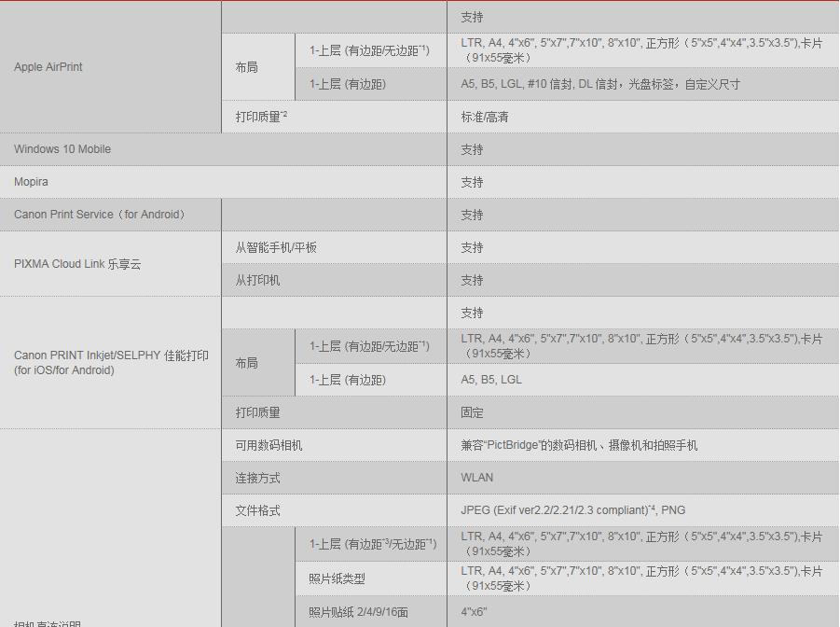
Task: Click 1-上层 (有边距) under Apple AirPrint
Action: coord(347,84)
